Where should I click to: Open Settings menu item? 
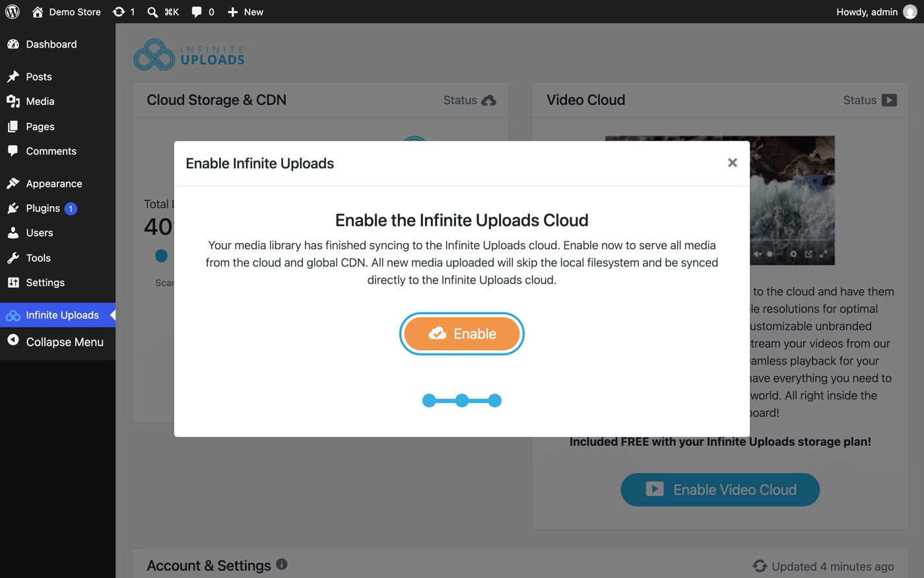pos(57,283)
